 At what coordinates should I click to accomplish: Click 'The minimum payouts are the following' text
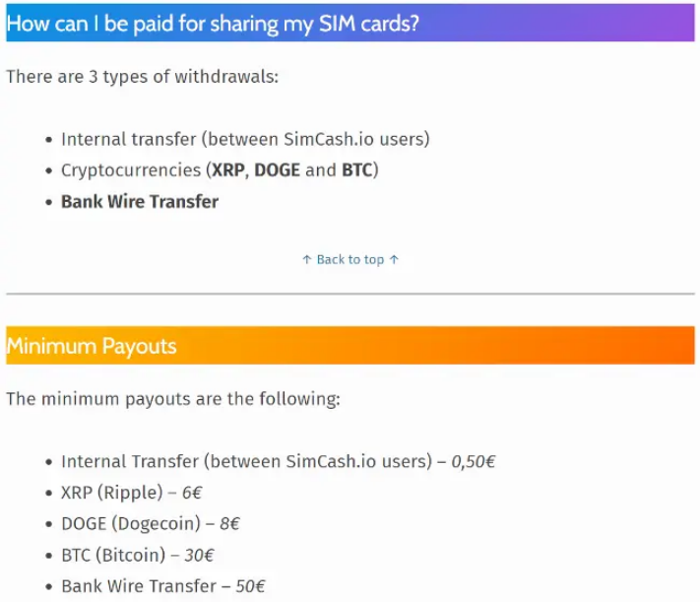pos(173,399)
